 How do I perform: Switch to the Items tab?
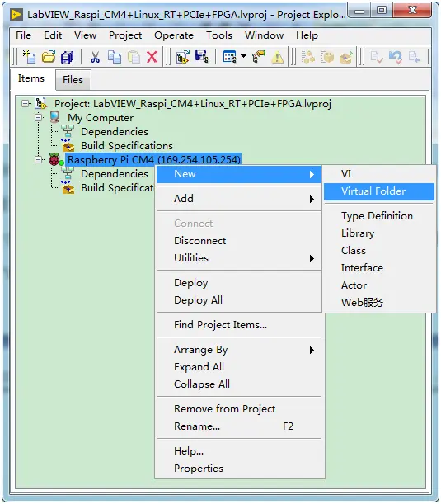pos(31,78)
